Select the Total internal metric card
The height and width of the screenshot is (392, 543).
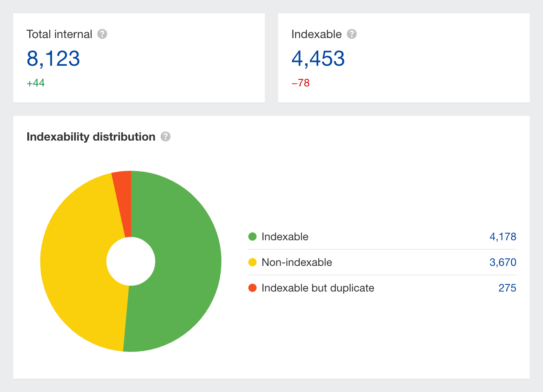(139, 58)
